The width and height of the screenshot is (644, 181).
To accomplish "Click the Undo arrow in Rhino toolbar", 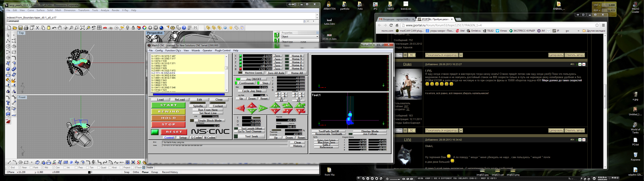I will [54, 28].
